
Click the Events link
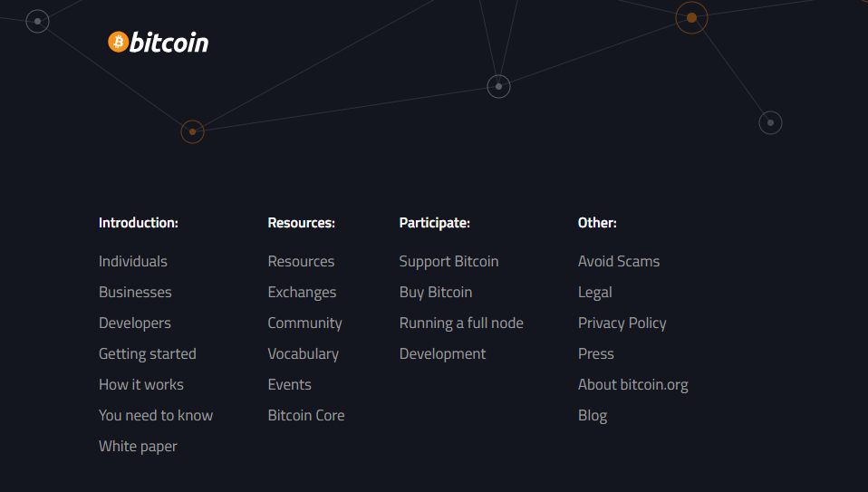[x=289, y=384]
